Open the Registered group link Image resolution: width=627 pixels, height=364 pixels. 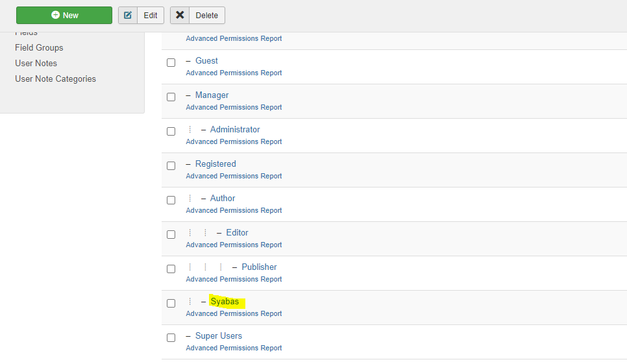point(215,164)
